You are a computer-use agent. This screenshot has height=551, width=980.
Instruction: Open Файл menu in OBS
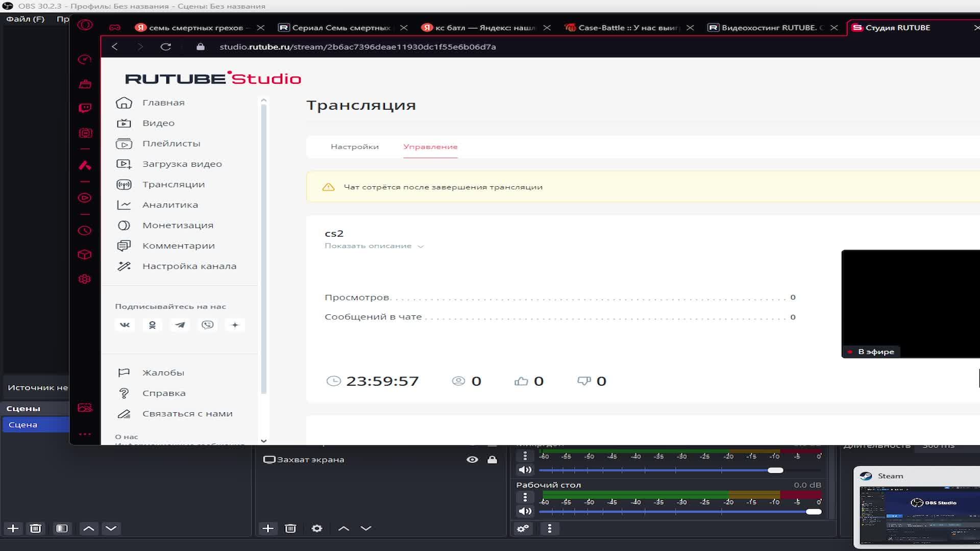pos(25,19)
